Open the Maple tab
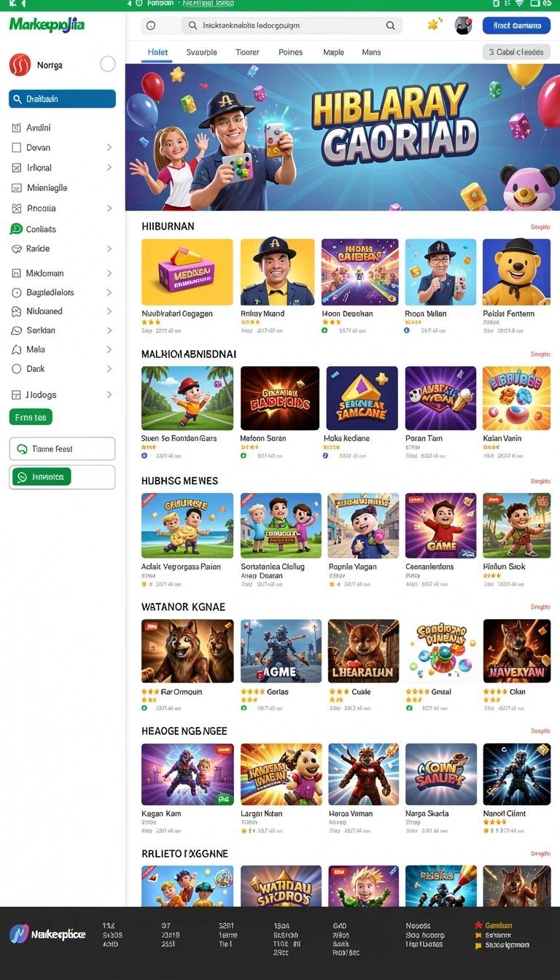Viewport: 560px width, 980px height. coord(333,52)
